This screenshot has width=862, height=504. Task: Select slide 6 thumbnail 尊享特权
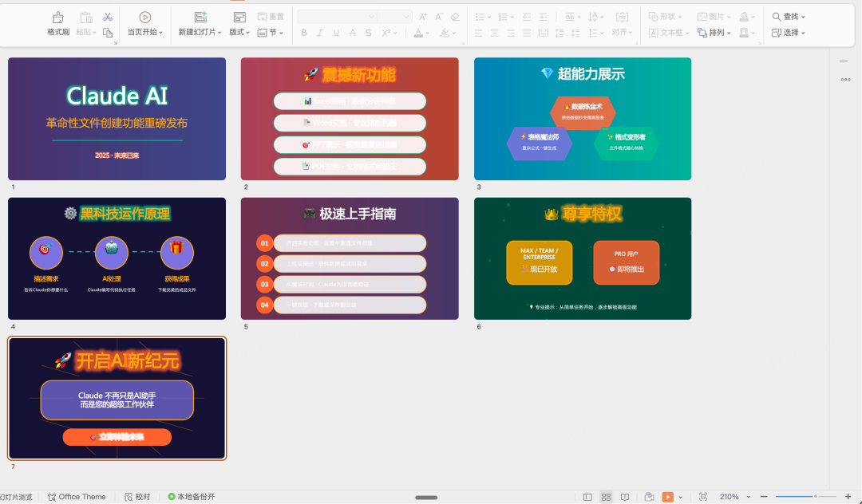click(x=583, y=258)
